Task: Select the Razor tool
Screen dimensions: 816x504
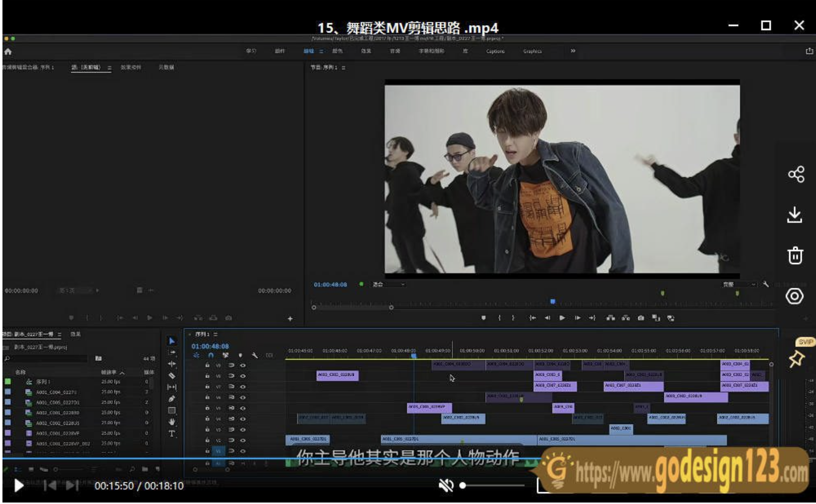Action: (172, 376)
